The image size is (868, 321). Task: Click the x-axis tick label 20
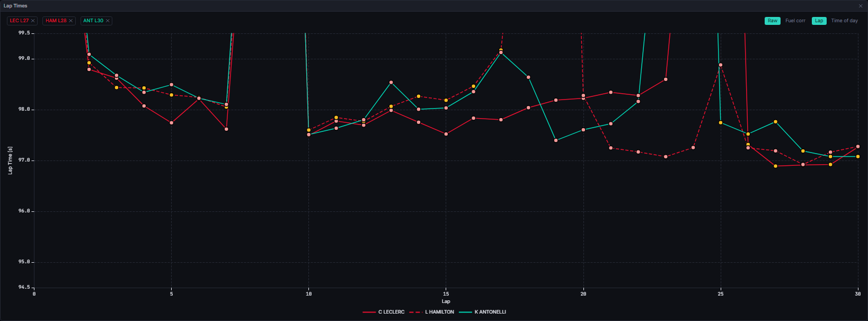(x=583, y=294)
